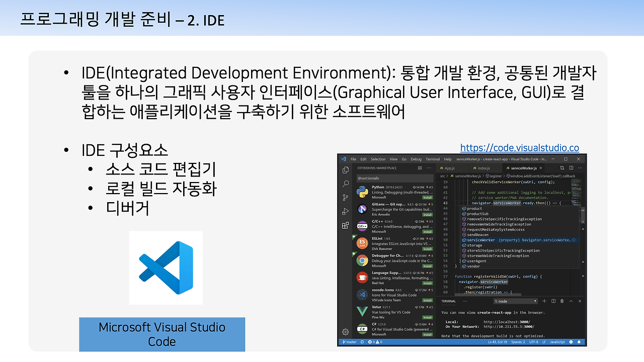Image resolution: width=644 pixels, height=362 pixels.
Task: Select the UTF-8 encoding status entry
Action: 533,342
